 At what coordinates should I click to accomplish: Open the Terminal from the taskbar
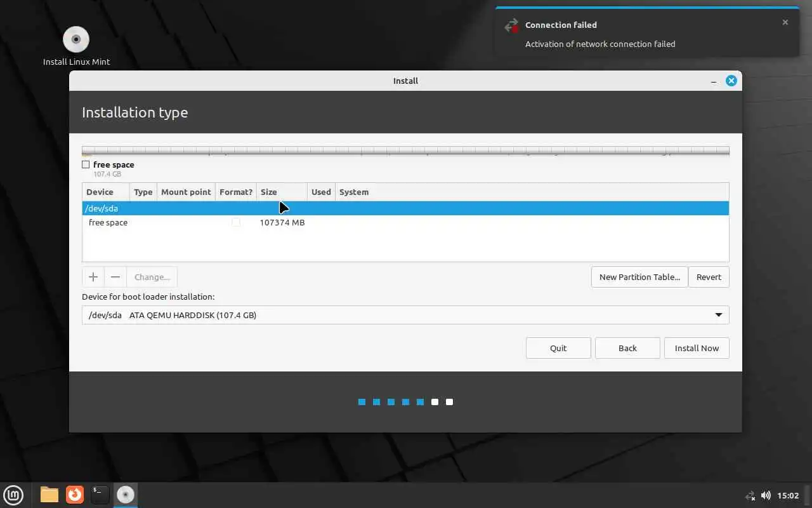click(x=100, y=495)
